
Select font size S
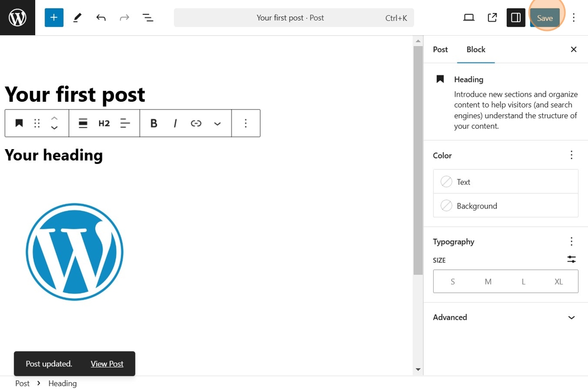pos(453,282)
